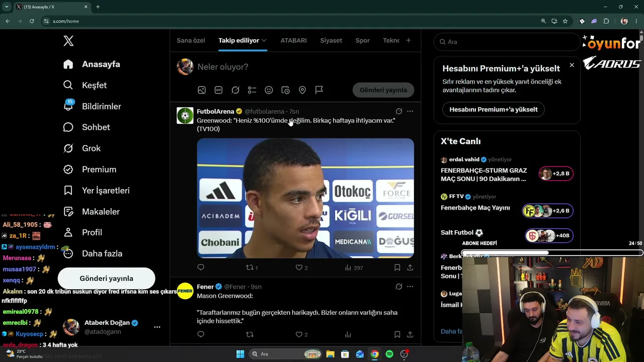Open the Windows Start menu
This screenshot has width=644, height=362.
pyautogui.click(x=240, y=354)
